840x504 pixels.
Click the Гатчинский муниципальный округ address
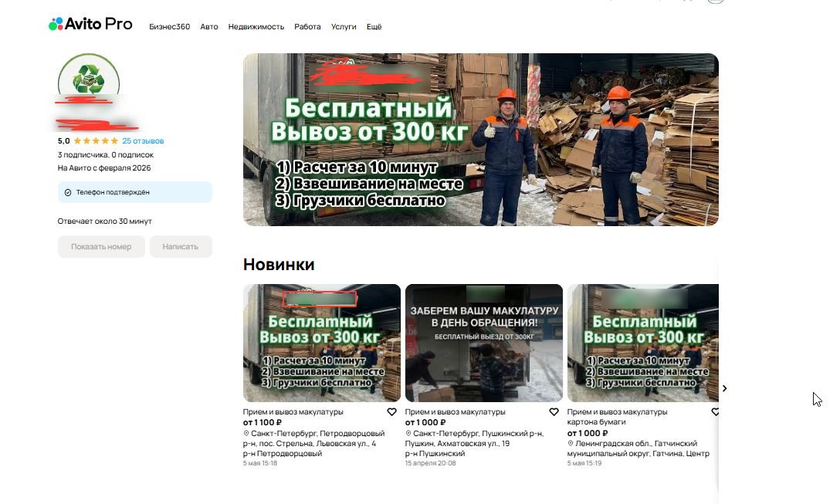pos(638,448)
